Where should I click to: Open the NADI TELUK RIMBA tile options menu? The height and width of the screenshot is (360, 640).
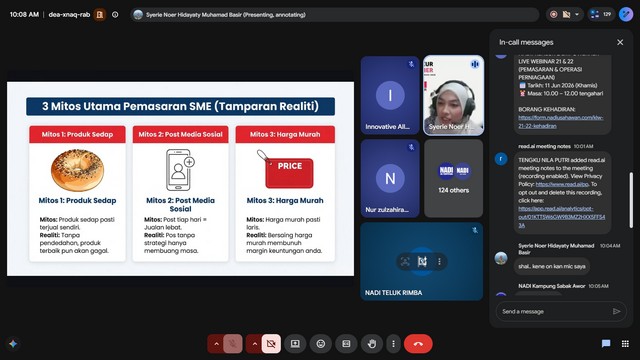439,262
